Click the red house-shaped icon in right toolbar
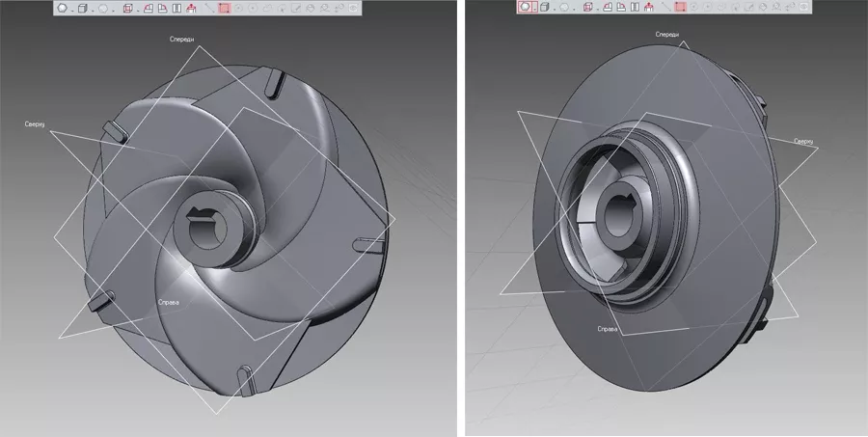The width and height of the screenshot is (868, 437). point(648,8)
